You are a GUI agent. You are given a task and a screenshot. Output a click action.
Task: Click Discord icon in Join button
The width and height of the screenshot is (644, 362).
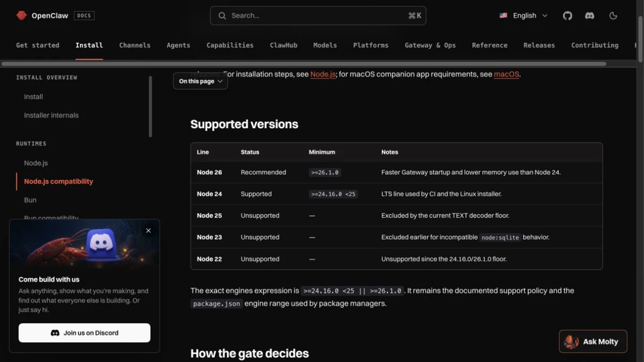click(55, 333)
